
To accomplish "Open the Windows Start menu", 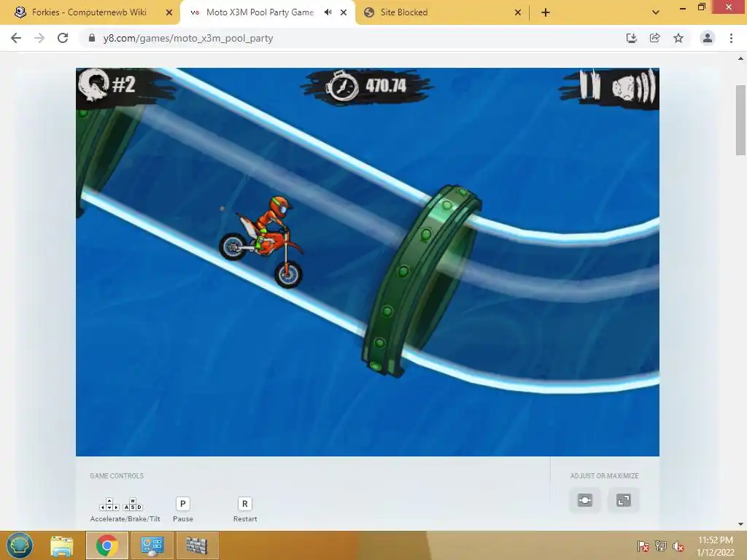I will click(x=20, y=545).
